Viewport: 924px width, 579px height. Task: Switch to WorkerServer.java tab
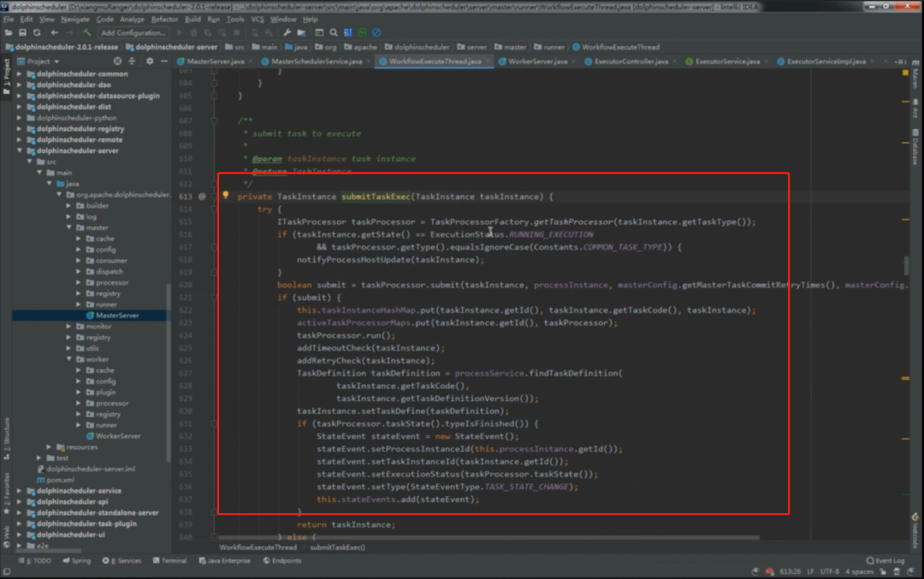coord(537,62)
